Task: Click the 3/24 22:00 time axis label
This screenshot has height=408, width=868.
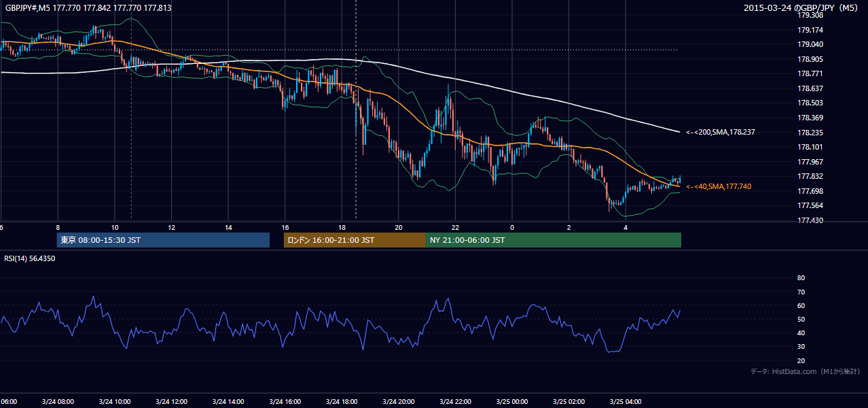Action: pyautogui.click(x=455, y=401)
